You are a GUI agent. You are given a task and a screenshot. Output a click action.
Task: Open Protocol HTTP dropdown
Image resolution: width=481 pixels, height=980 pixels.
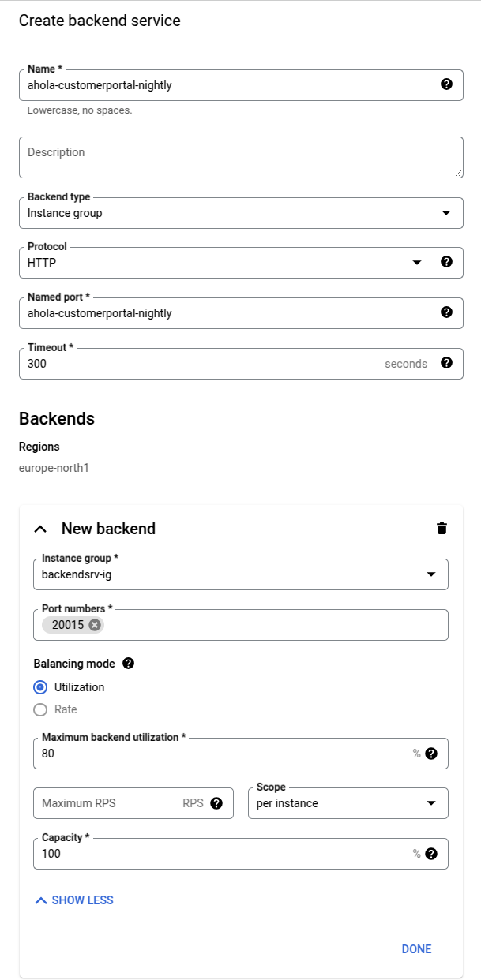[224, 263]
